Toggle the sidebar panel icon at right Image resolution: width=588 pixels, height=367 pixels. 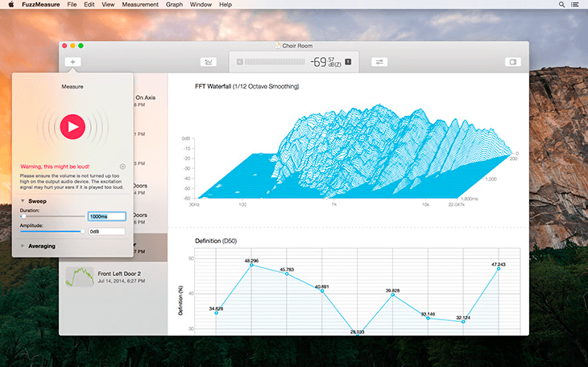(x=513, y=62)
